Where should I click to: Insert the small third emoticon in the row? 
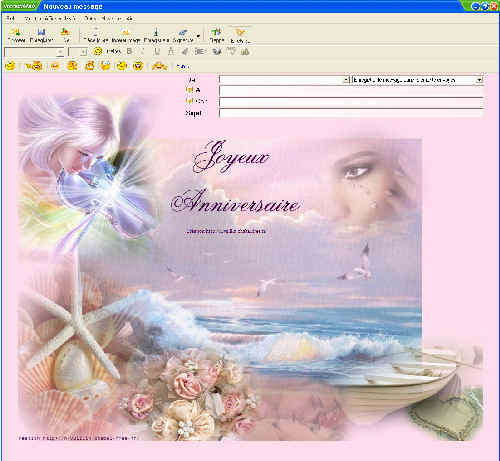pyautogui.click(x=55, y=66)
